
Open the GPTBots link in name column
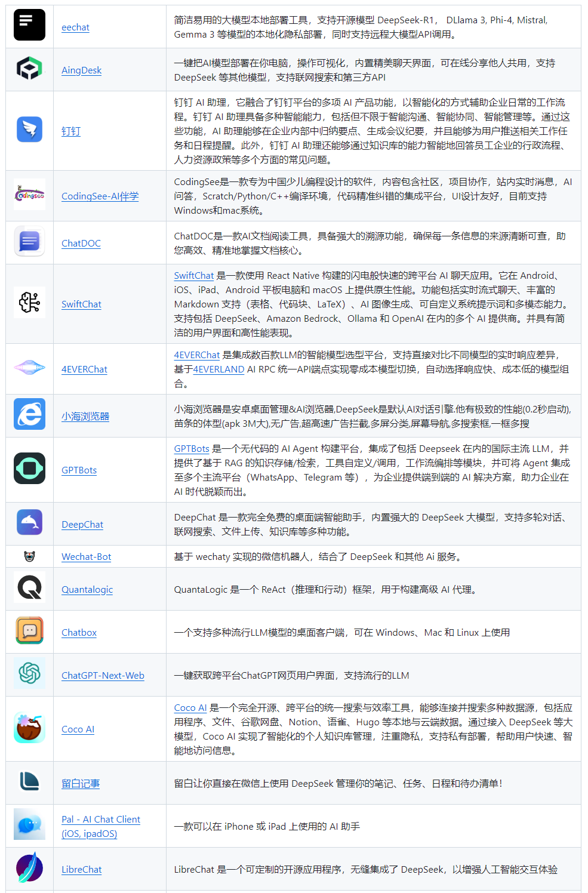pos(79,470)
